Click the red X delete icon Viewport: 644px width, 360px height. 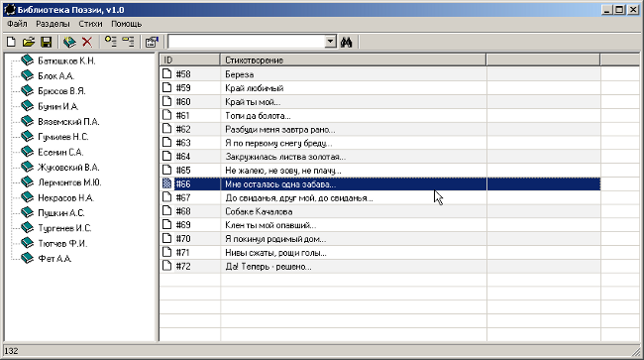pyautogui.click(x=87, y=42)
